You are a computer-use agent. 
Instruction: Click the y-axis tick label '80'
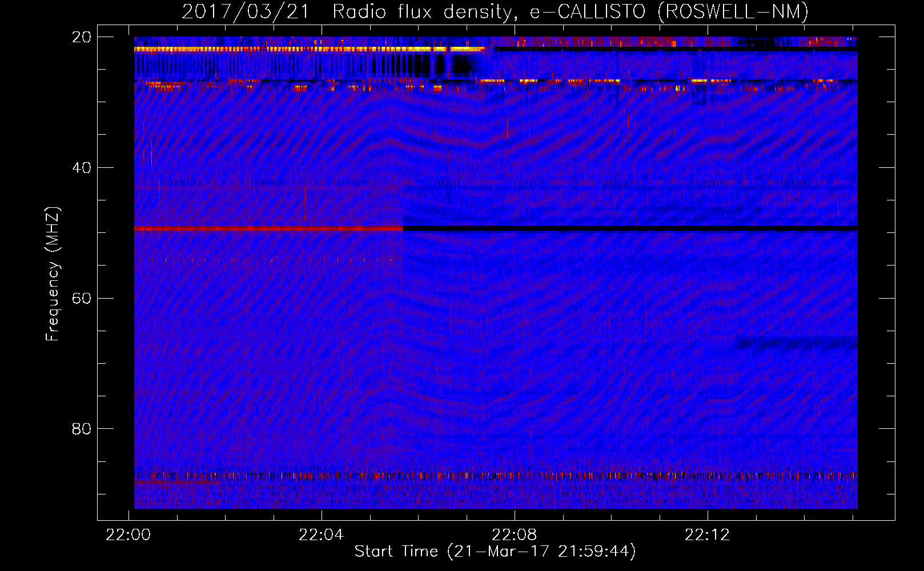[82, 429]
